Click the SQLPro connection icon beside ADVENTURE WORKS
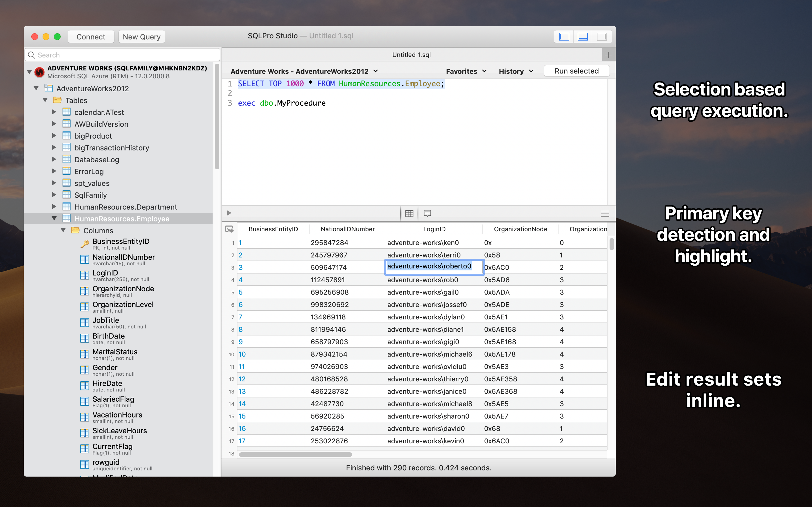Image resolution: width=812 pixels, height=507 pixels. [x=39, y=72]
